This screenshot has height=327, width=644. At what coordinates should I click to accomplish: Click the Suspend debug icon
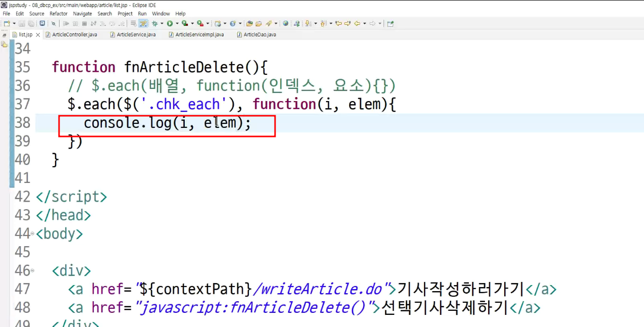pos(75,23)
